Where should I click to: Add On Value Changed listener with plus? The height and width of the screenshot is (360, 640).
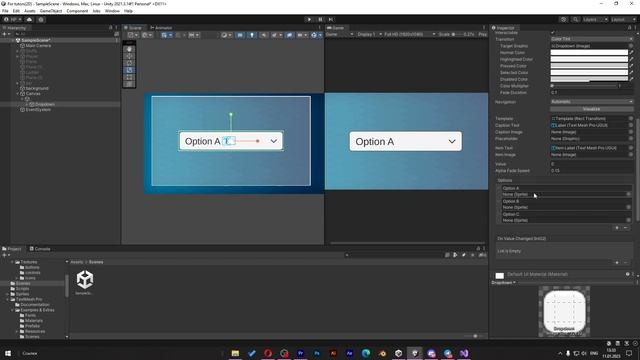(x=617, y=262)
